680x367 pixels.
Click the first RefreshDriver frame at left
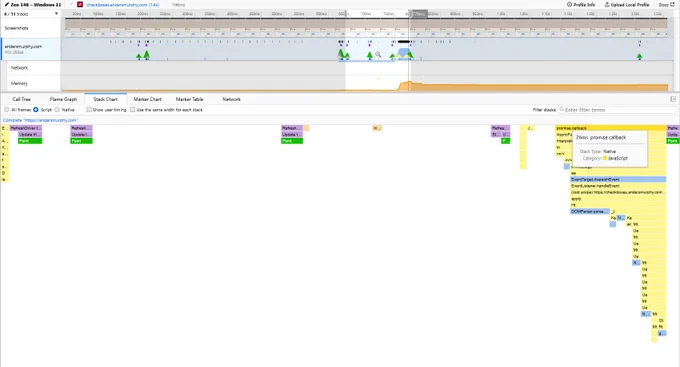[26, 128]
